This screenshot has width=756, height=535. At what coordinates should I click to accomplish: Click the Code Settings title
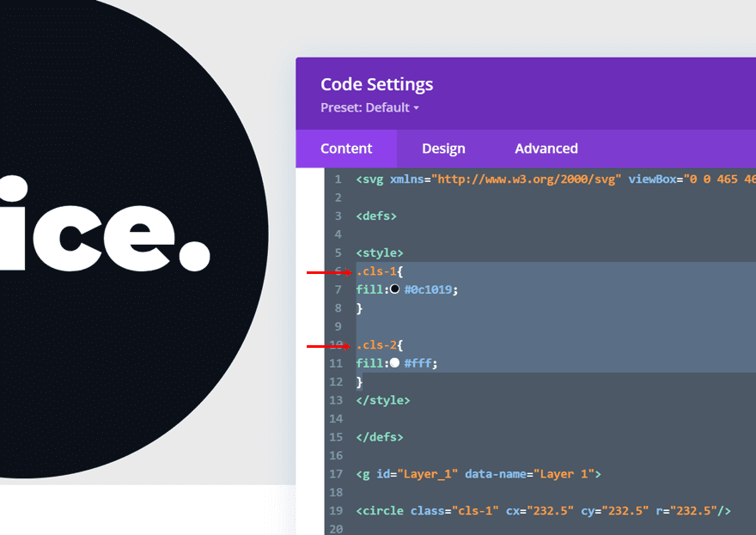(376, 84)
